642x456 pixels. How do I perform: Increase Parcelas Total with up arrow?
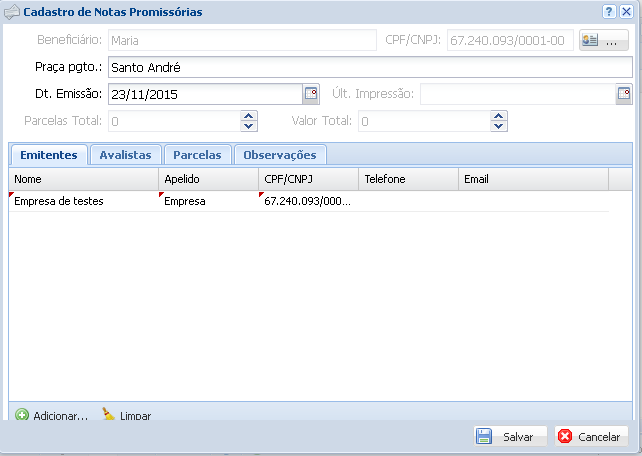coord(249,116)
